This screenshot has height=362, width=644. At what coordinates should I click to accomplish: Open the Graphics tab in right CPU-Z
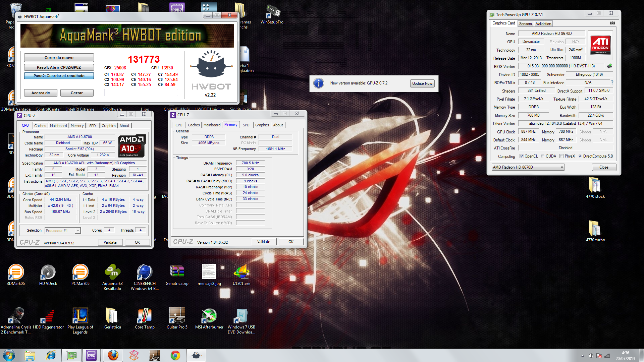click(262, 125)
